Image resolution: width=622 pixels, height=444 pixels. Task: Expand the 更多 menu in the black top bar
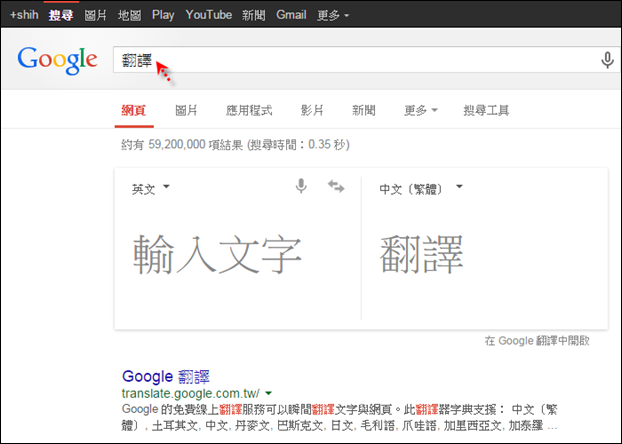coord(333,15)
